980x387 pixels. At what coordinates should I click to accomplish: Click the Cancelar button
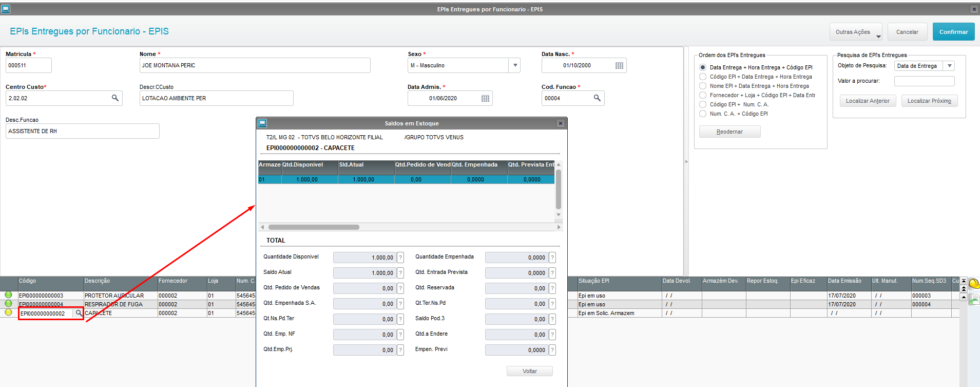pos(907,32)
